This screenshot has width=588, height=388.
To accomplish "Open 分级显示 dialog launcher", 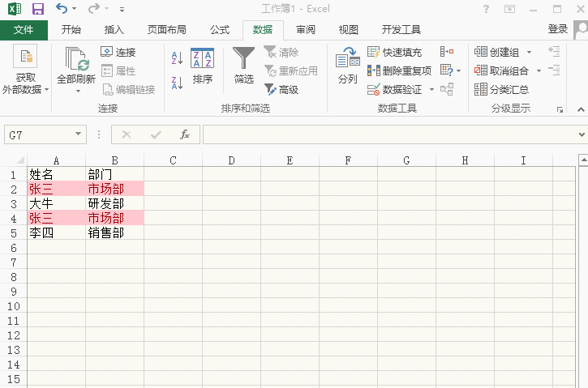I will (560, 109).
